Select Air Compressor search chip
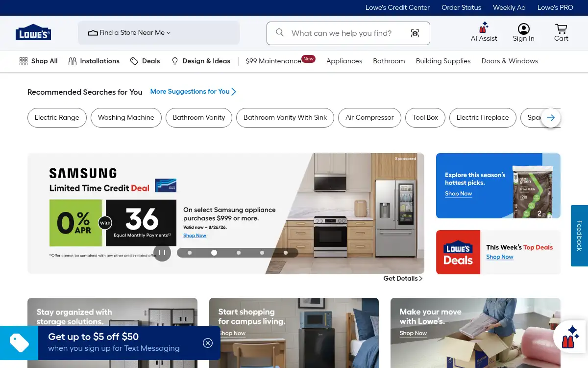Viewport: 588px width, 368px height. coord(369,118)
